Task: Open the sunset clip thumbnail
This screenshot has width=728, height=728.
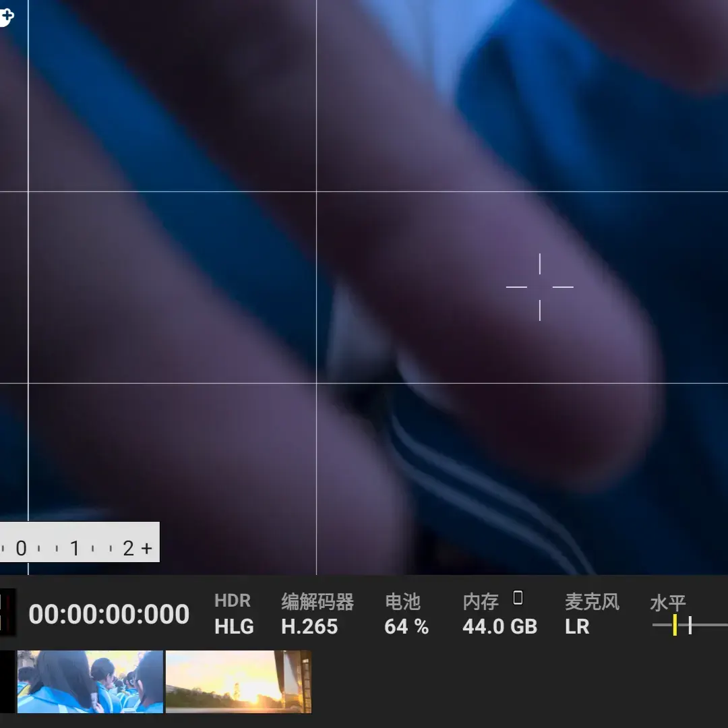Action: 238,681
